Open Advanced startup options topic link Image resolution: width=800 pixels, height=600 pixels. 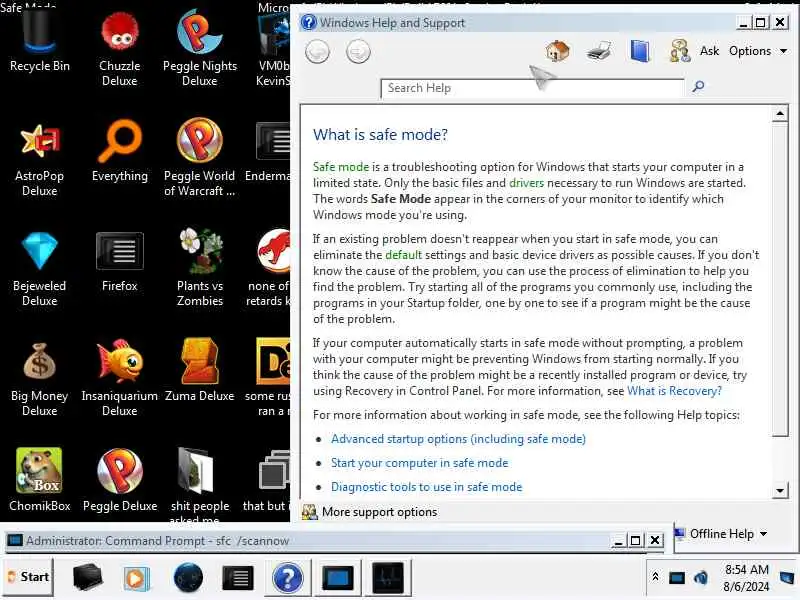[458, 439]
